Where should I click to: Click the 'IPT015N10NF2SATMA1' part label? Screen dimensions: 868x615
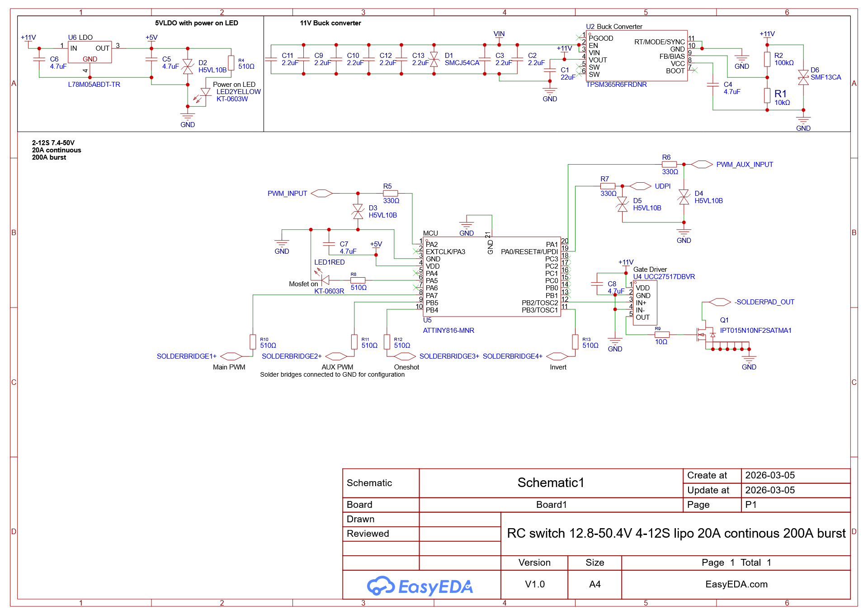tap(755, 331)
